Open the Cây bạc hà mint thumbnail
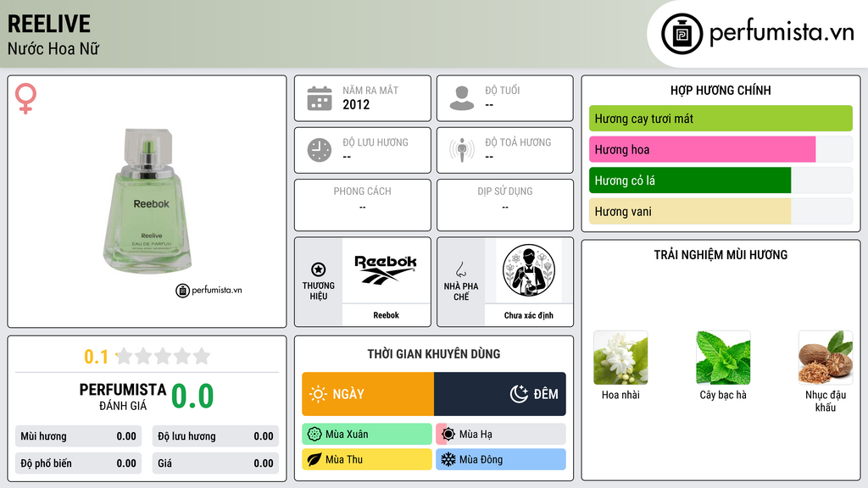 point(723,358)
